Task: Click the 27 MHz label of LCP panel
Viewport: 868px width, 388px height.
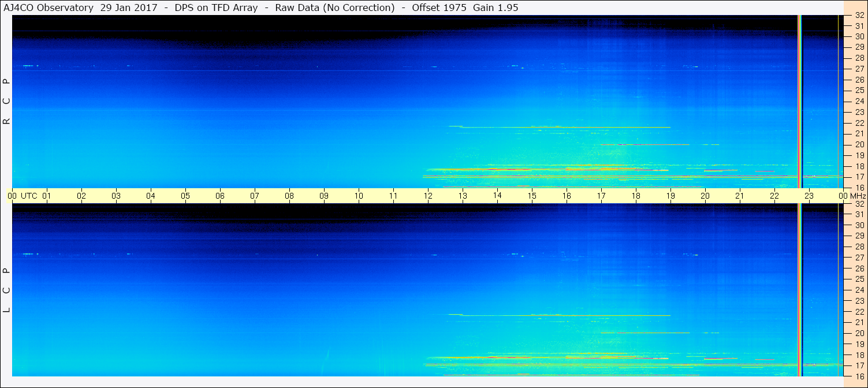Action: tap(859, 258)
